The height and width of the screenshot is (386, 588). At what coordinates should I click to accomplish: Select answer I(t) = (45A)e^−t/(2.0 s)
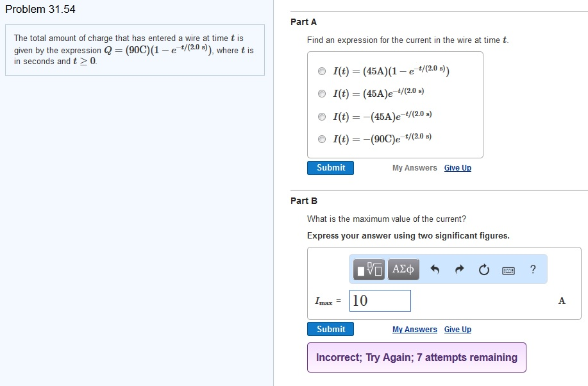(x=322, y=94)
